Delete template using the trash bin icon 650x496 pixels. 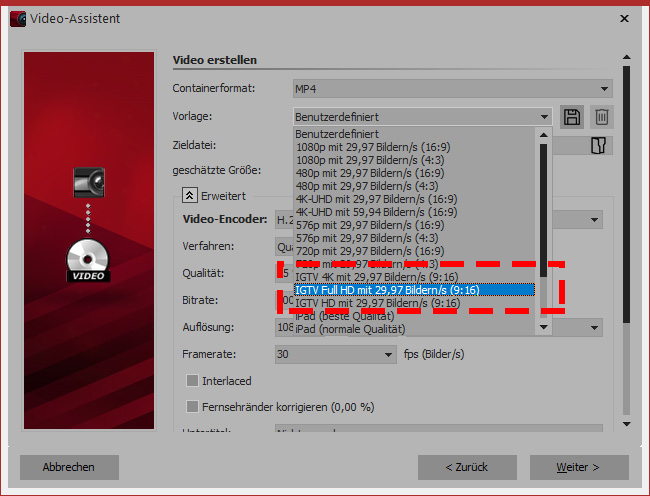(x=601, y=117)
